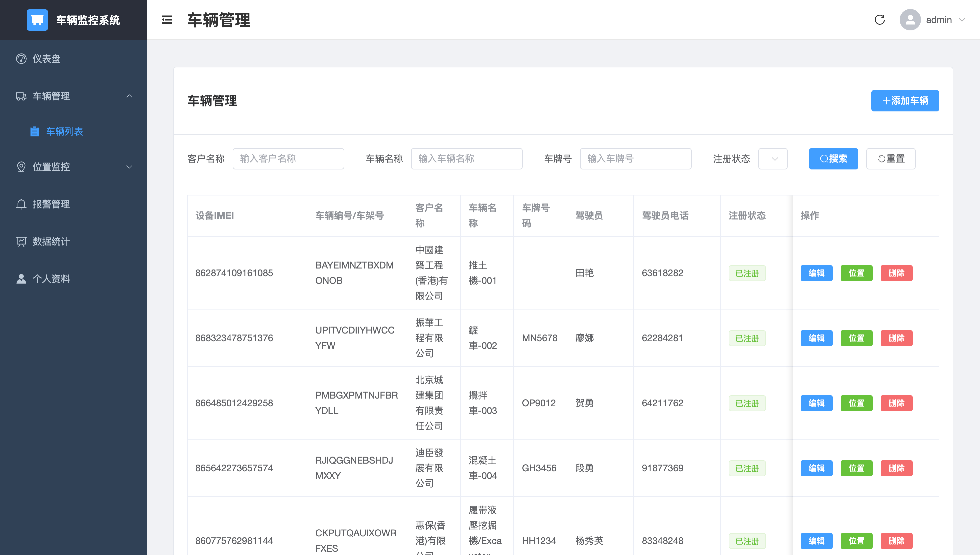Click 编辑 for driver 田艳 row
Image resolution: width=980 pixels, height=555 pixels.
coord(816,273)
